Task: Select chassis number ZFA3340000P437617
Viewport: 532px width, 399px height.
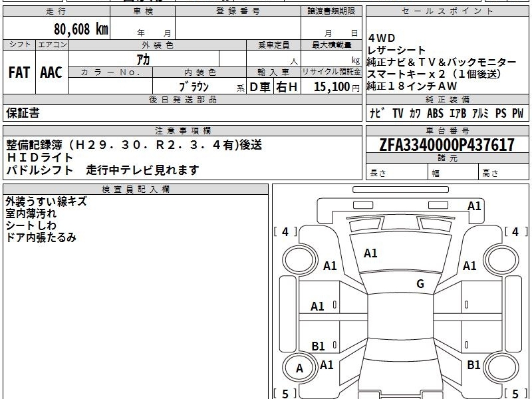Action: (447, 145)
